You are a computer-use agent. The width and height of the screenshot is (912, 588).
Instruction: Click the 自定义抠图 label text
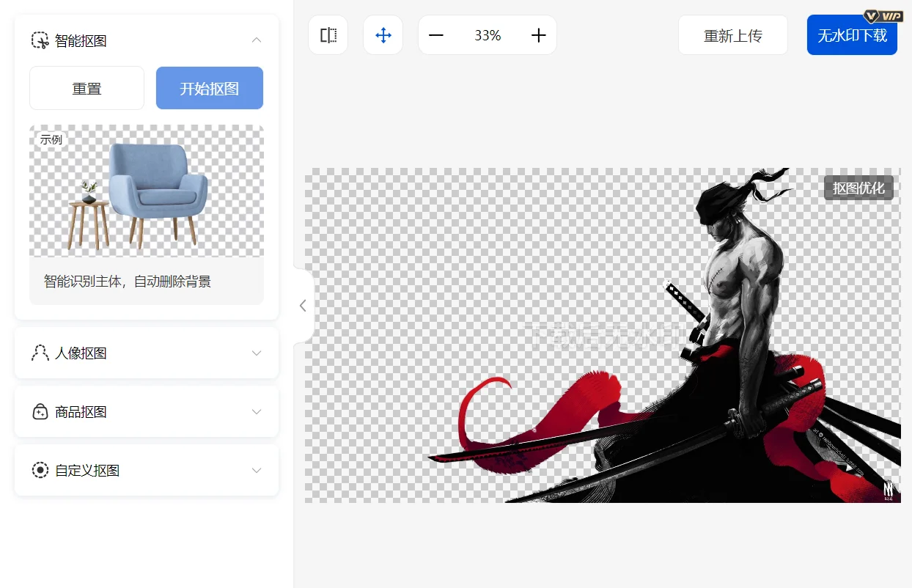87,471
